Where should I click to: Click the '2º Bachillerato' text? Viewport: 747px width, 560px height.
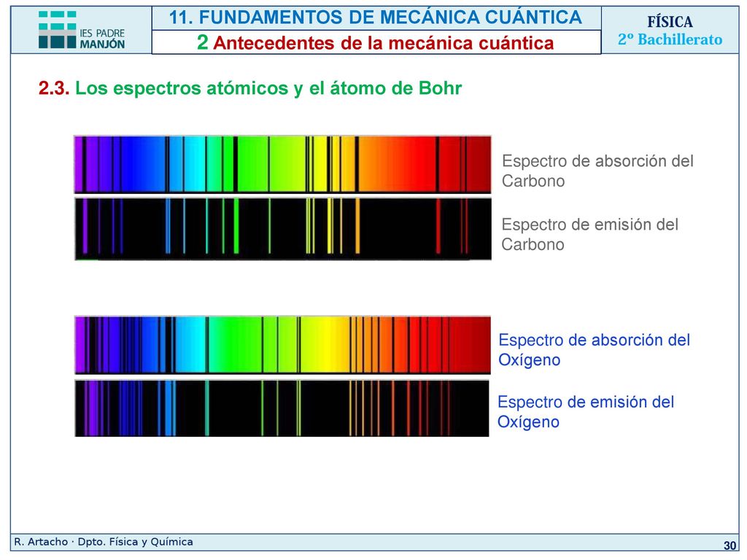670,39
